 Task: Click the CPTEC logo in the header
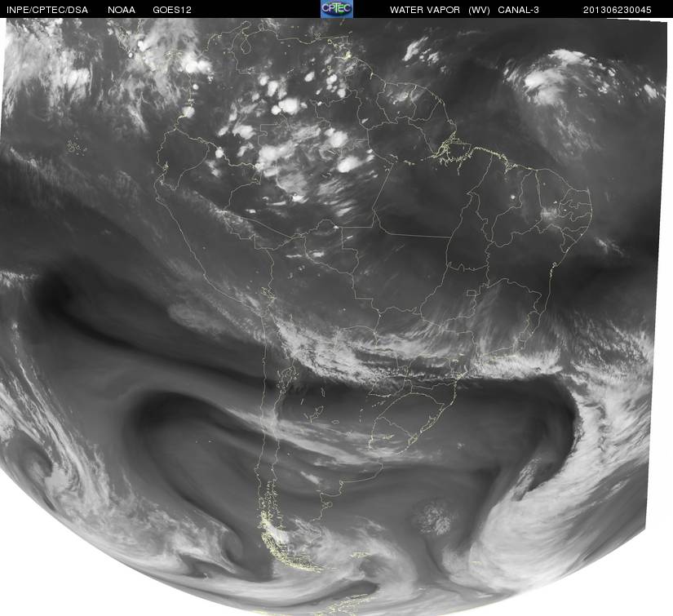pyautogui.click(x=337, y=9)
